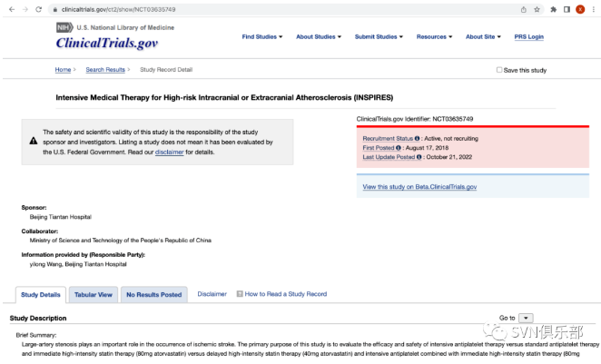The height and width of the screenshot is (364, 601).
Task: Switch to the Tabular View tab
Action: point(94,295)
